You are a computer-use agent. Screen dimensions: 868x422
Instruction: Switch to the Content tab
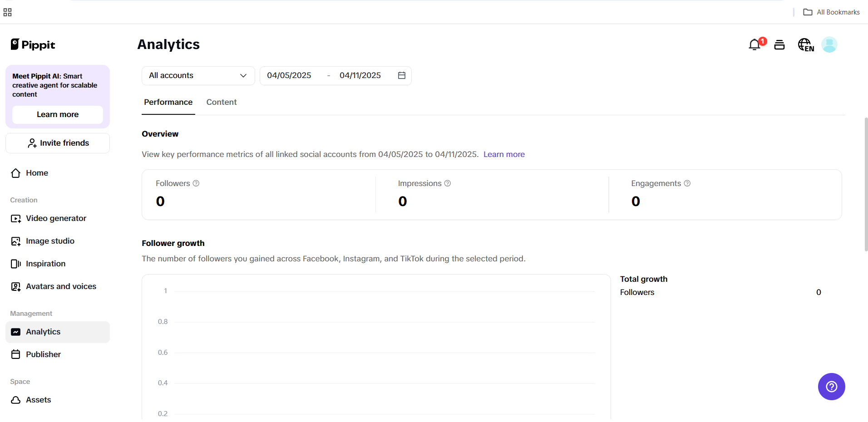pos(221,102)
